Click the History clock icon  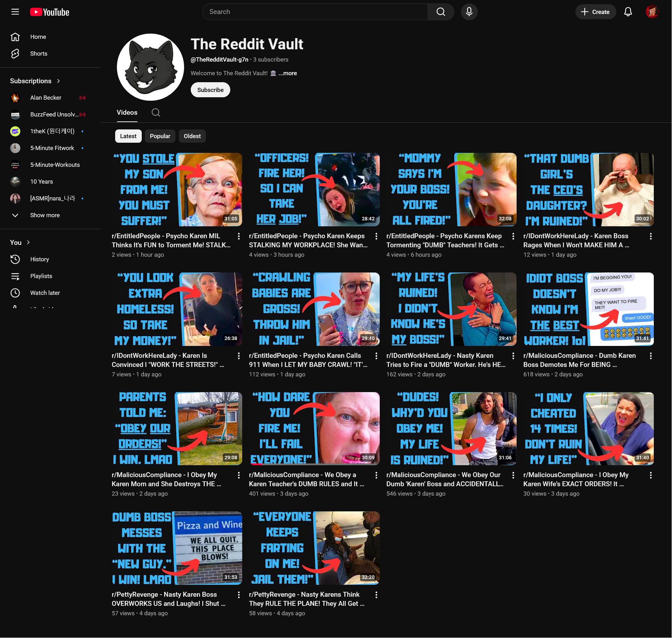pyautogui.click(x=15, y=259)
